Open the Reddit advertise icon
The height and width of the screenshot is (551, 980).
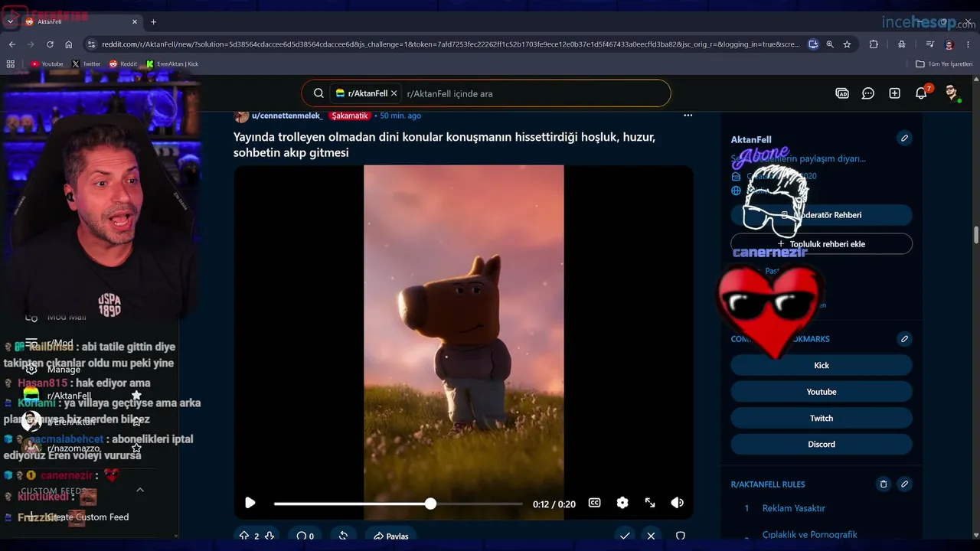842,93
